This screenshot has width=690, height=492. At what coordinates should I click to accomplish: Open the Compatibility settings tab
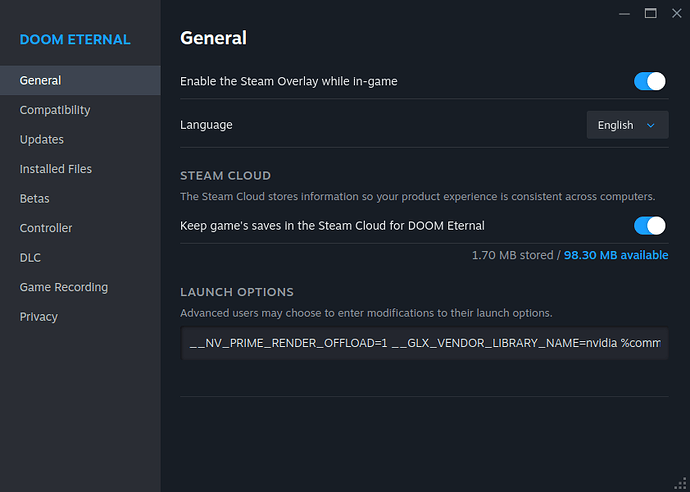55,110
